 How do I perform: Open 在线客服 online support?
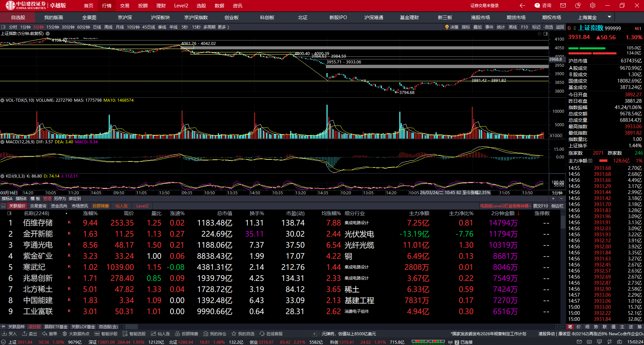(x=271, y=334)
